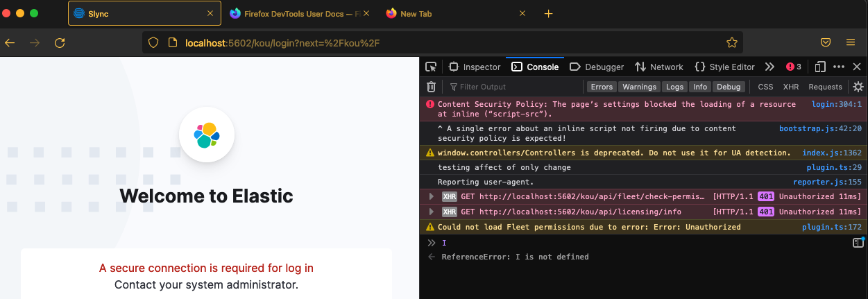Close the DevTools panel

click(x=857, y=67)
